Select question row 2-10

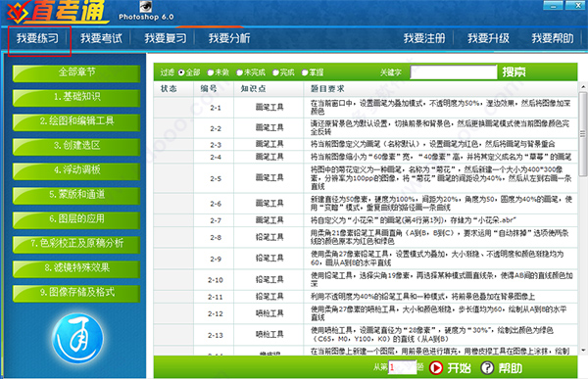coord(366,280)
